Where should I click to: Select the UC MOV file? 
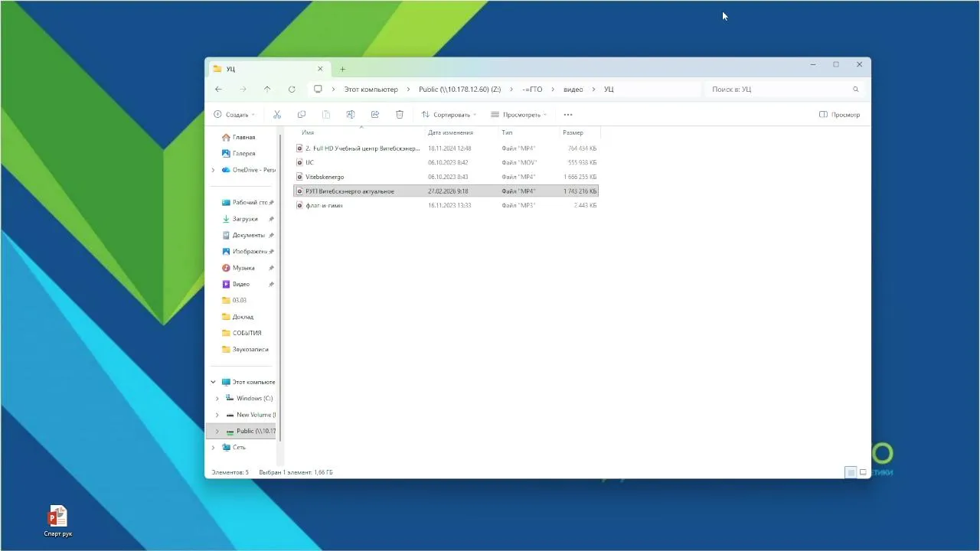[446, 163]
